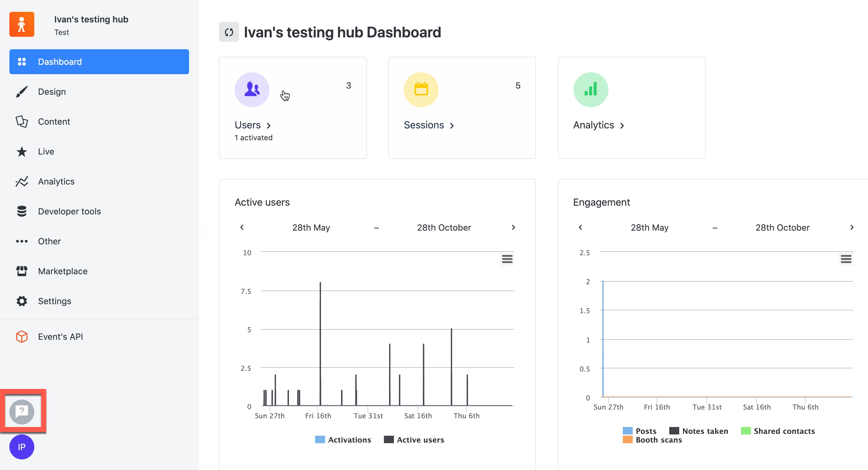Toggle Active users series in legend
The width and height of the screenshot is (868, 470).
[x=420, y=440]
